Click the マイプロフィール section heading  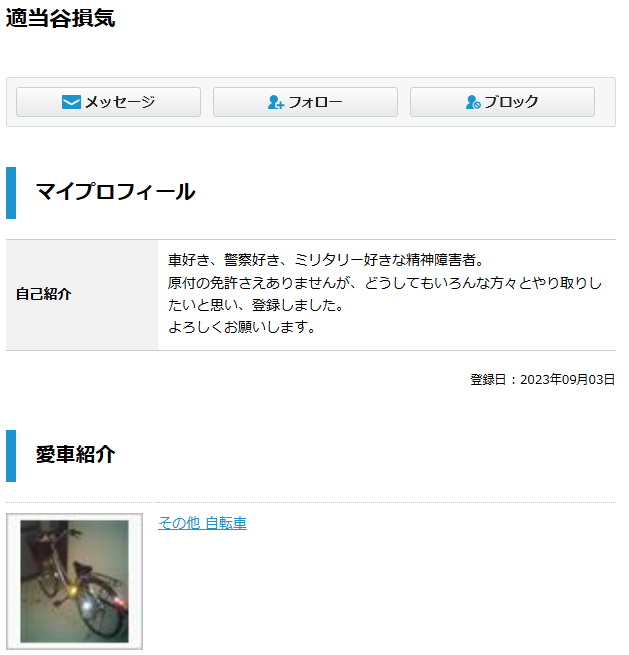tap(115, 192)
